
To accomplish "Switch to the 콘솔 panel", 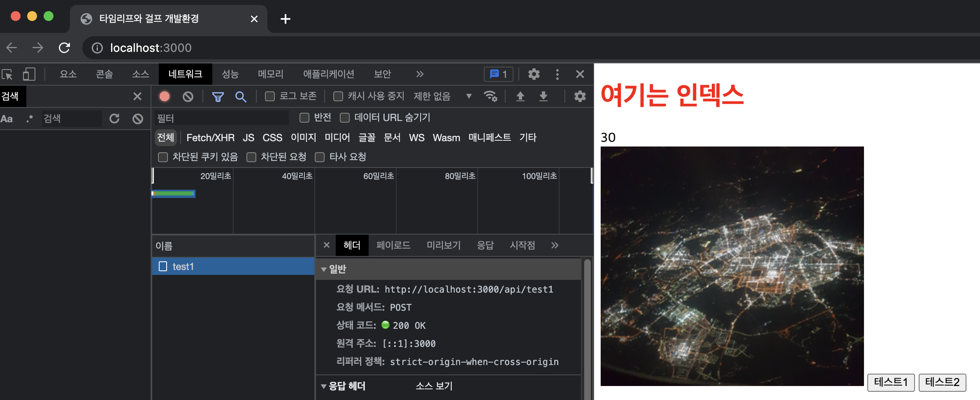I will [105, 74].
